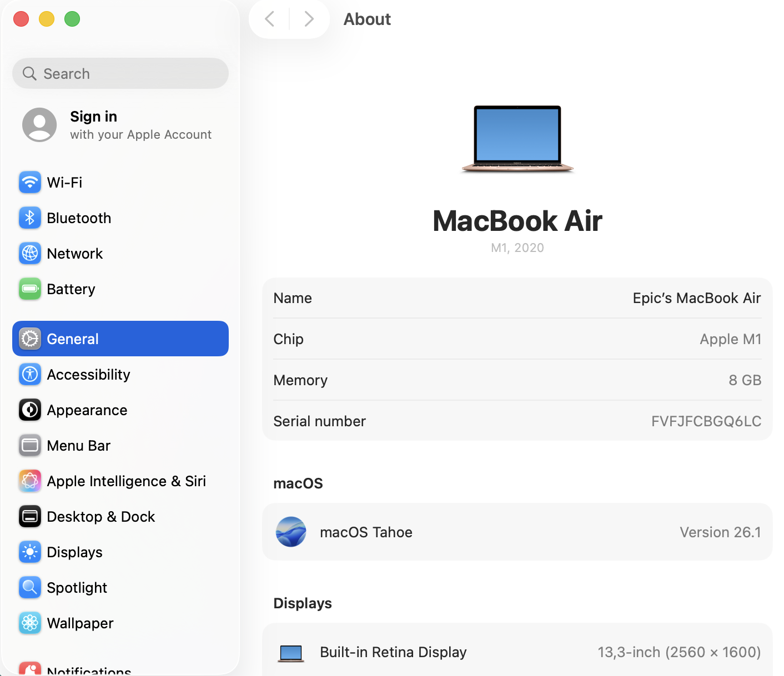This screenshot has width=784, height=676.
Task: Click the Wallpaper flower icon
Action: (30, 623)
